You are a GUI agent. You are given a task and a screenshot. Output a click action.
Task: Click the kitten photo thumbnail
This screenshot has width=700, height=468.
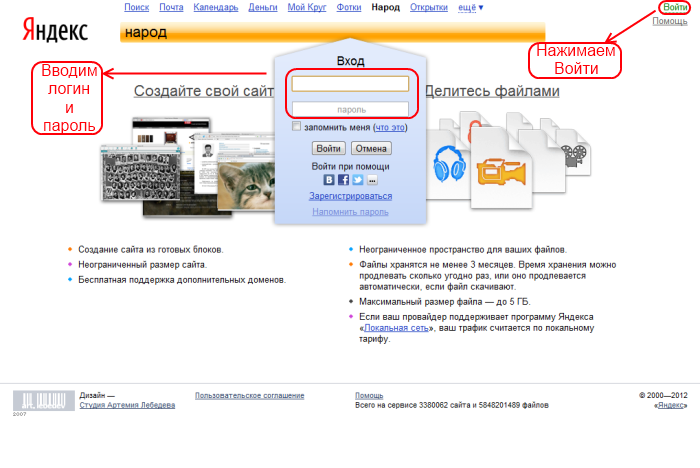coord(246,187)
